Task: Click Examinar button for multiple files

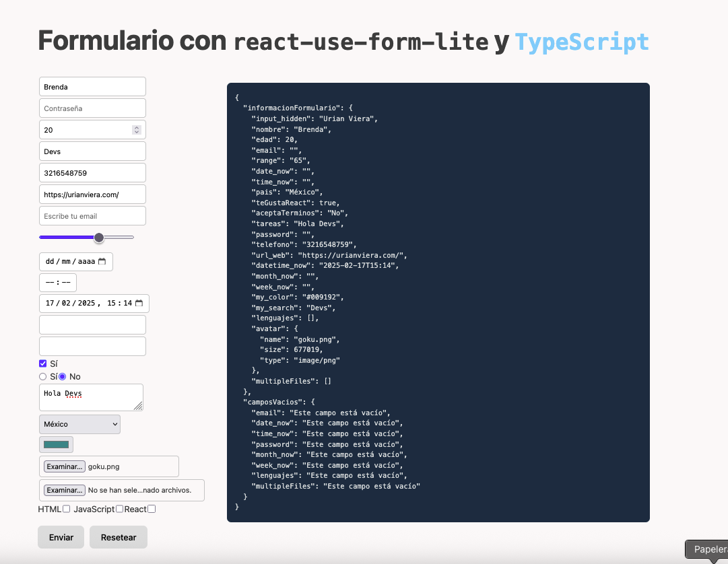Action: point(65,490)
